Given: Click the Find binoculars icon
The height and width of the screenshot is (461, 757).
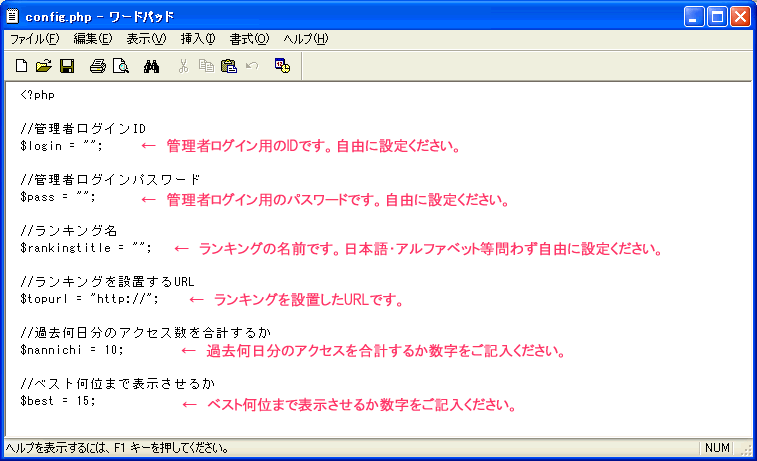Looking at the screenshot, I should point(151,66).
